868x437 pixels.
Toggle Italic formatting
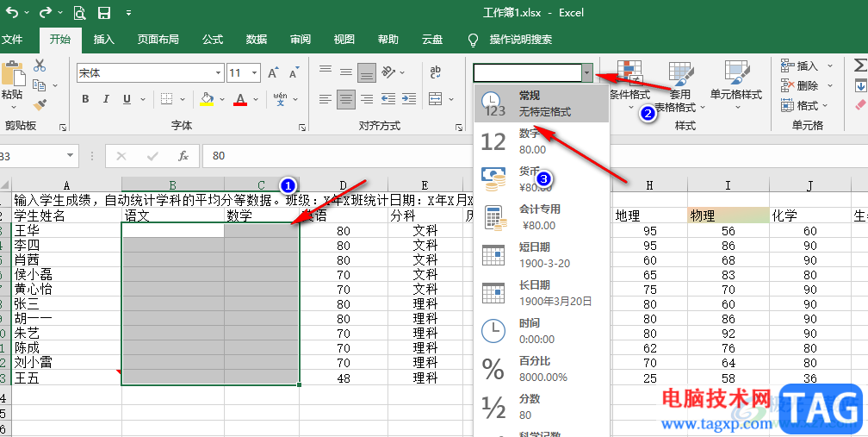tap(106, 99)
